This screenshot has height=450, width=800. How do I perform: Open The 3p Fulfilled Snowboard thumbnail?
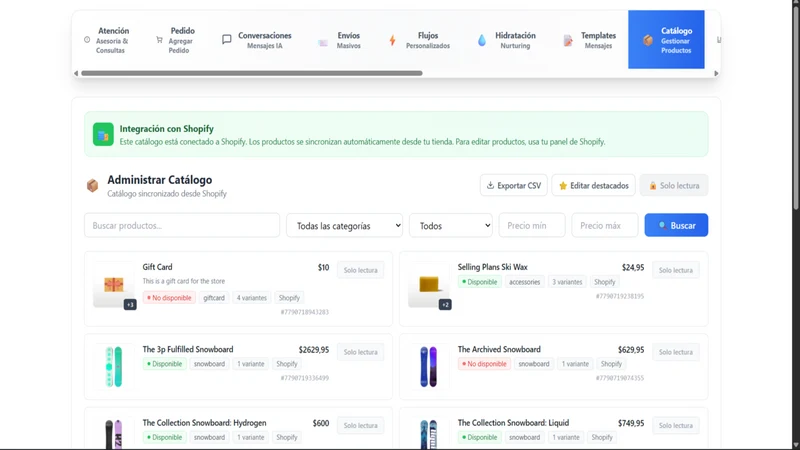coord(114,367)
